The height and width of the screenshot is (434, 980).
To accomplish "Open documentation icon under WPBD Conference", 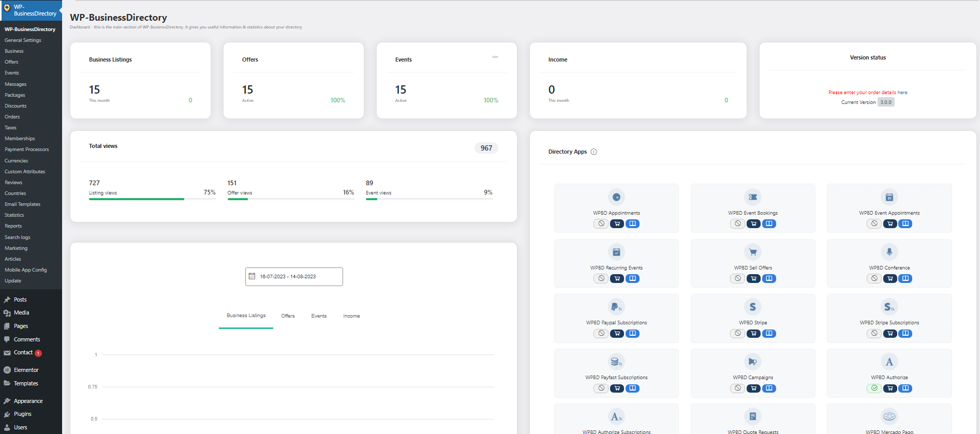I will pyautogui.click(x=905, y=279).
